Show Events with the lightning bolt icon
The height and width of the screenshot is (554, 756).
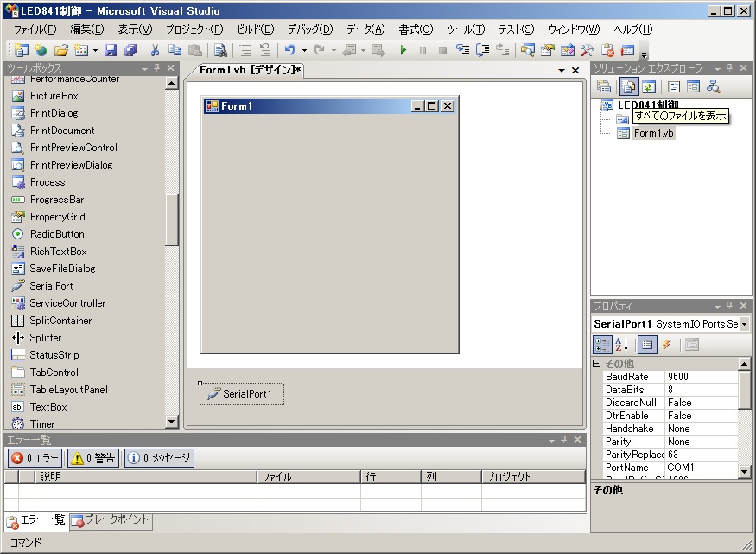(x=667, y=345)
